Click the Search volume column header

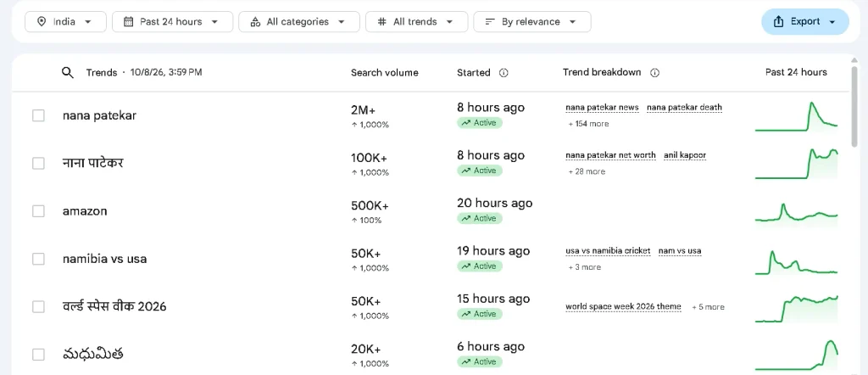[x=385, y=73]
